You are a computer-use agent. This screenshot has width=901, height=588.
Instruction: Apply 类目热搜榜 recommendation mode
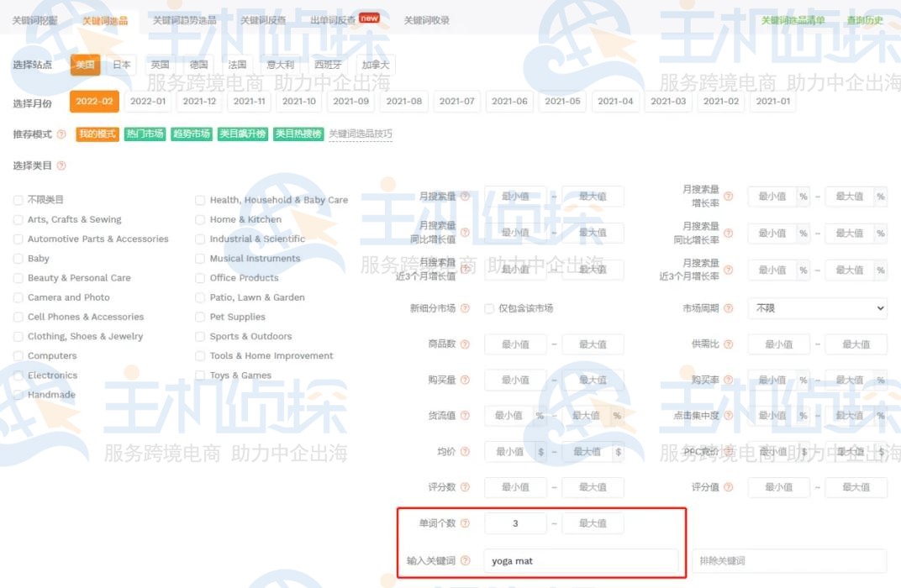click(298, 134)
